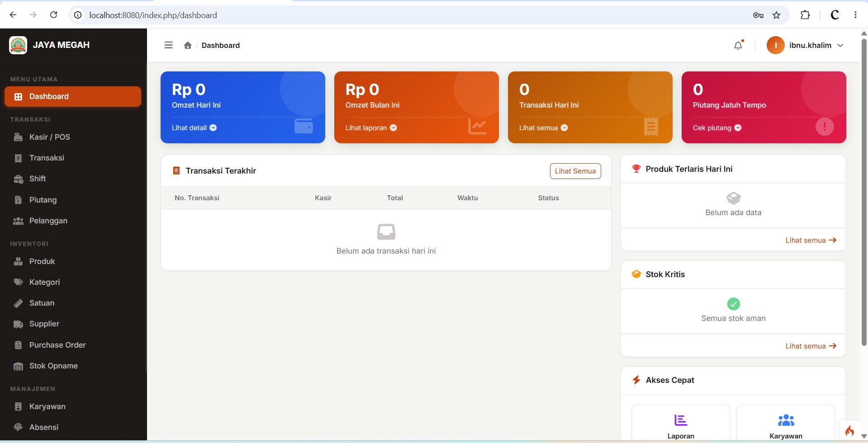Click the Satuan ruler icon
Screen dimensions: 868x443
point(18,303)
